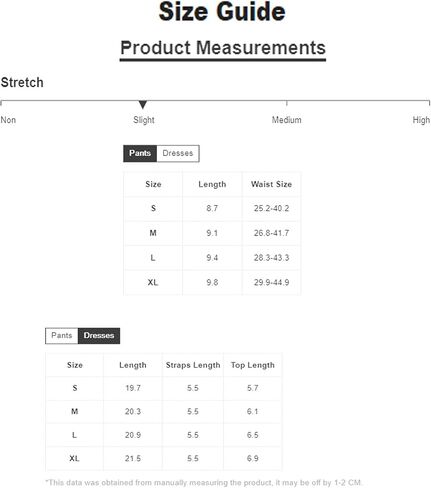This screenshot has width=431, height=488.
Task: Select the XL row in pants table
Action: pyautogui.click(x=212, y=283)
